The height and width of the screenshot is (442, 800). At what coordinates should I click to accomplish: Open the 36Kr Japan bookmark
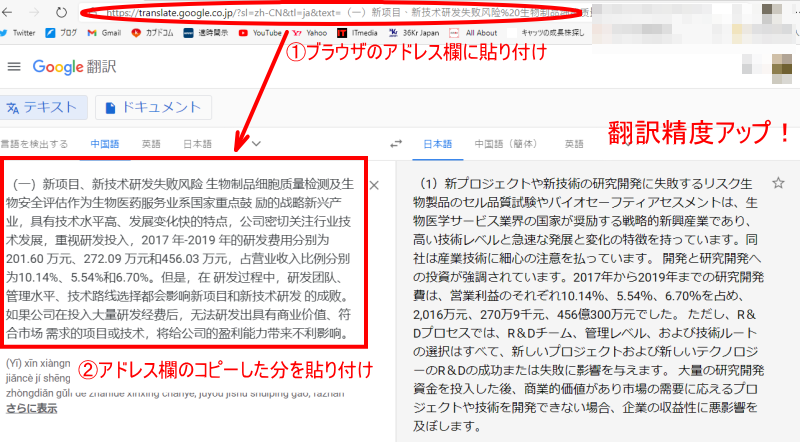(414, 33)
